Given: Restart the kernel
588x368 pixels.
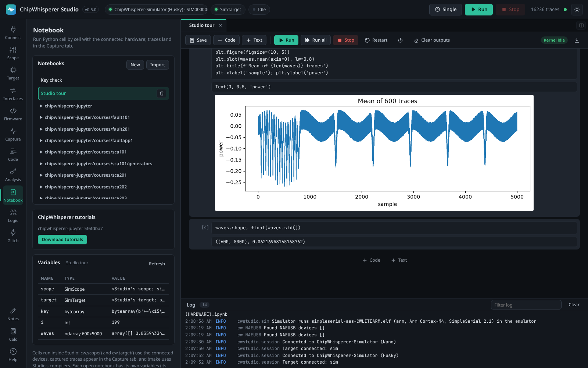Looking at the screenshot, I should pos(376,40).
